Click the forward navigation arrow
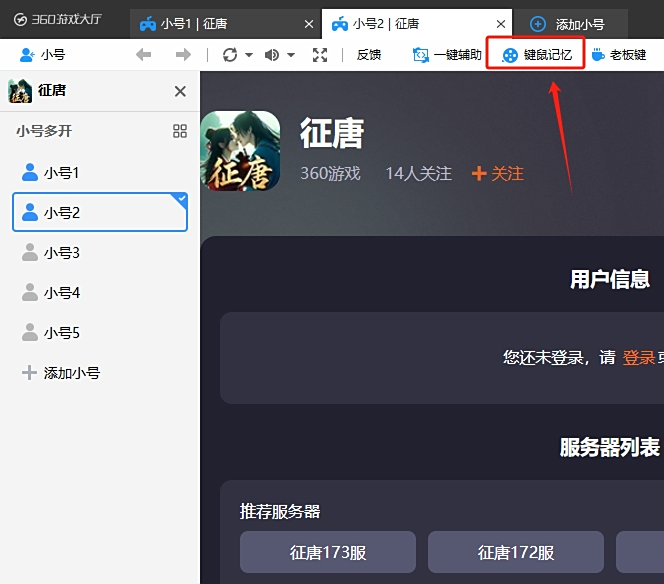The height and width of the screenshot is (584, 664). click(x=183, y=55)
